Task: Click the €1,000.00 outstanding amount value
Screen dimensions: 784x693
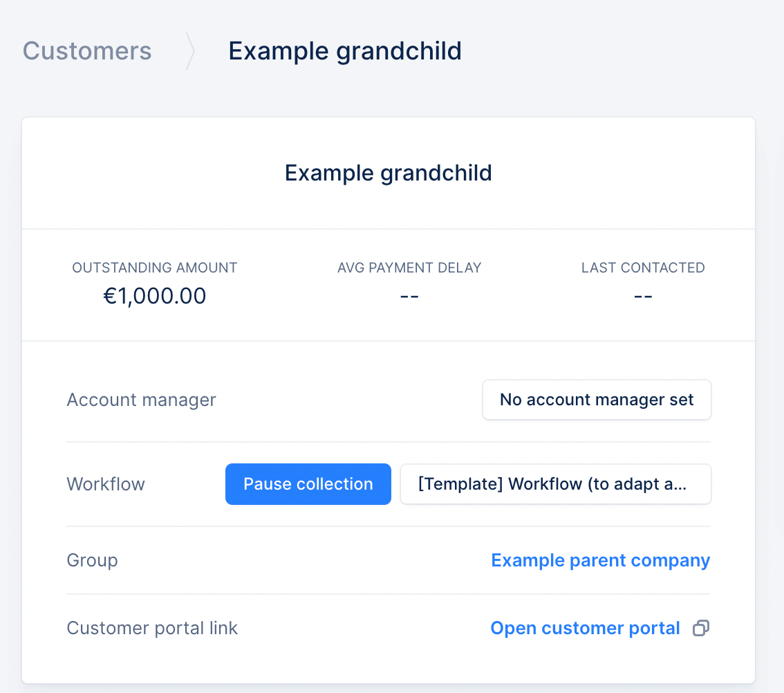Action: click(x=154, y=296)
